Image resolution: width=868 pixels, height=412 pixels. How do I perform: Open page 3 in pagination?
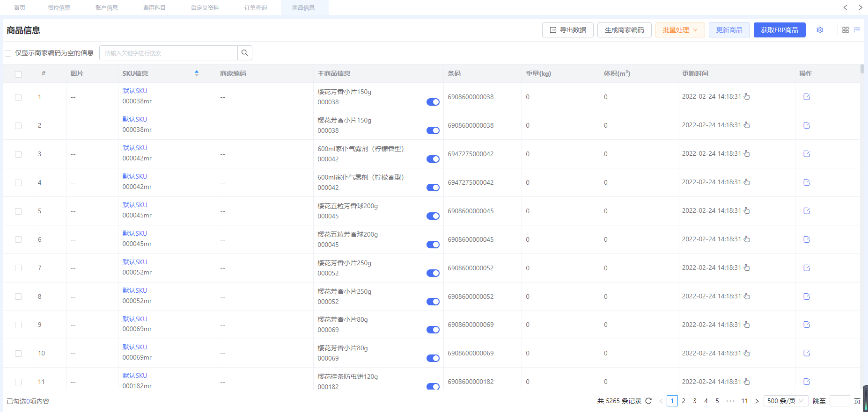click(695, 401)
